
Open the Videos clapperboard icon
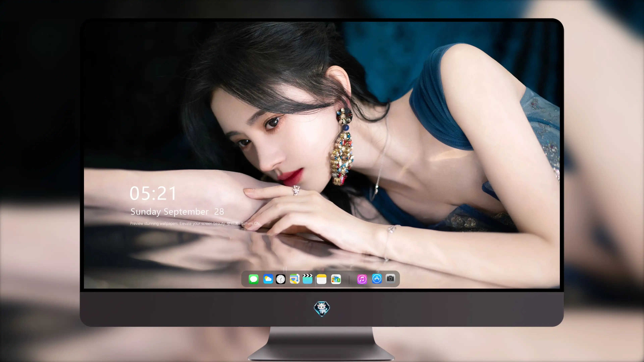(x=308, y=279)
